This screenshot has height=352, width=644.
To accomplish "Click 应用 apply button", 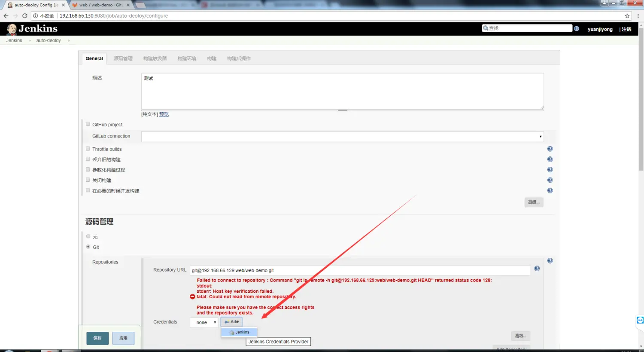I will click(123, 338).
